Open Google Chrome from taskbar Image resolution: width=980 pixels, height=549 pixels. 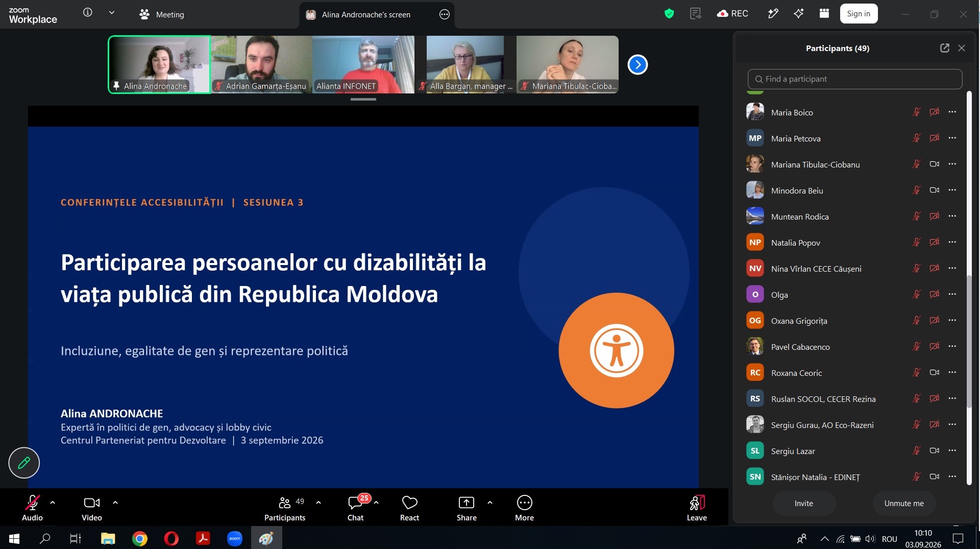pyautogui.click(x=139, y=538)
